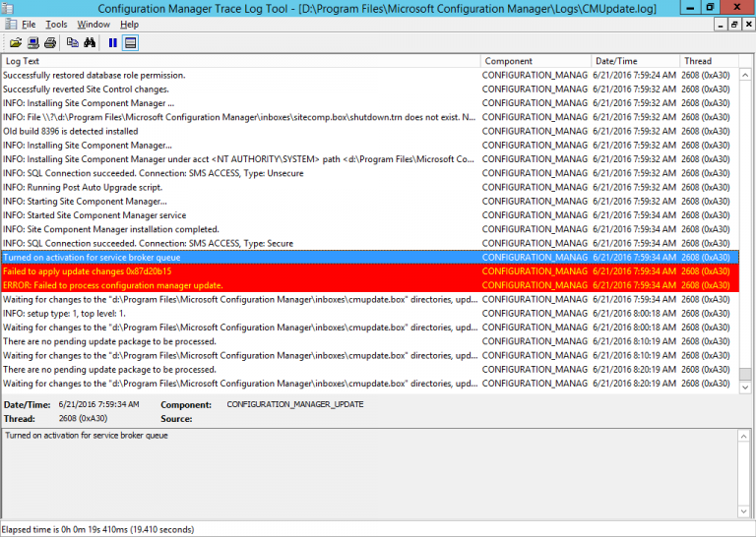Click Open on Server computer icon
The height and width of the screenshot is (537, 756).
[x=32, y=42]
